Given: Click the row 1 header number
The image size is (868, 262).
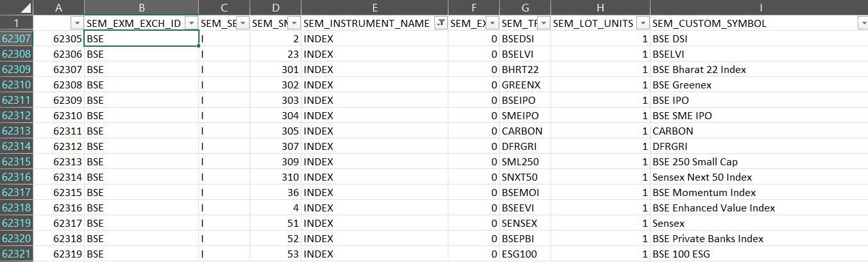Looking at the screenshot, I should 16,23.
